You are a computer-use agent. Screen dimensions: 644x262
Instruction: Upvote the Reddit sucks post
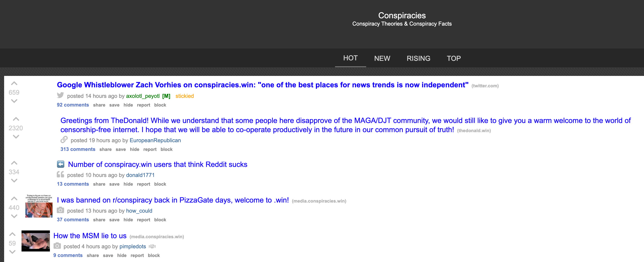[x=14, y=163]
